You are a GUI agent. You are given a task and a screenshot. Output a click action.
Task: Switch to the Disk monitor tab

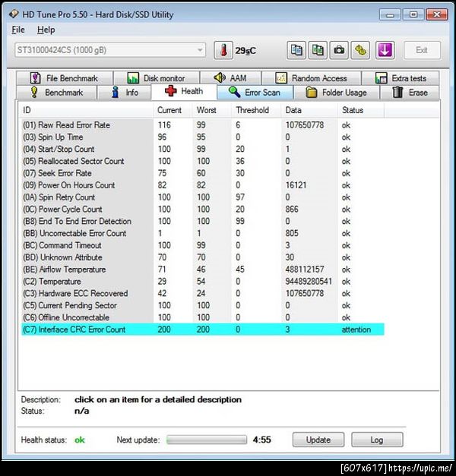[x=157, y=78]
